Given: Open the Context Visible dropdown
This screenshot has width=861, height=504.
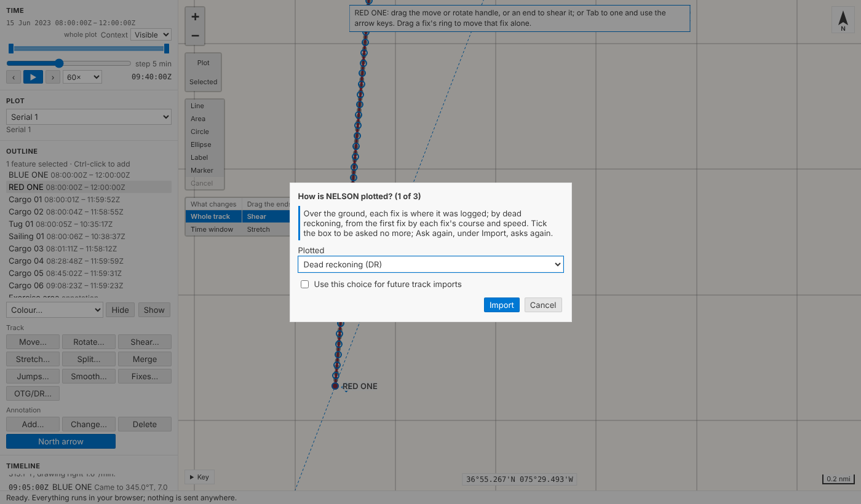Looking at the screenshot, I should click(151, 35).
